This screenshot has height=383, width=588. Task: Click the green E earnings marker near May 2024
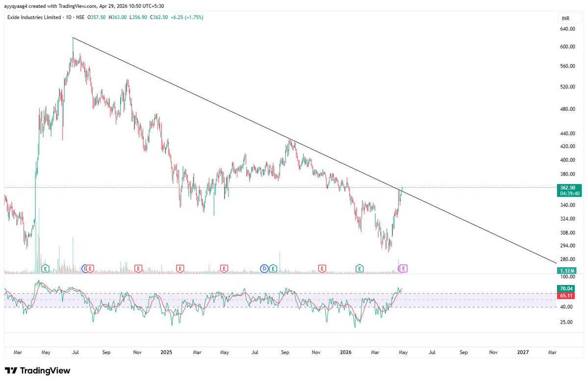click(x=46, y=268)
